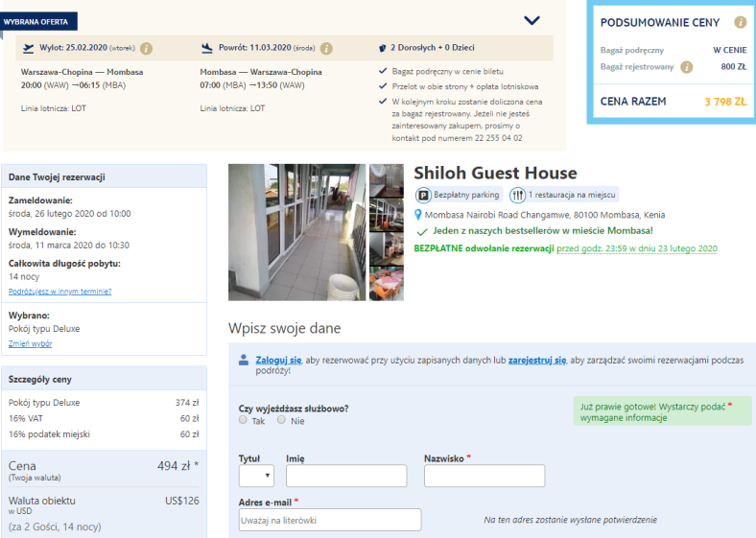Select Nie for business travel

tap(281, 420)
